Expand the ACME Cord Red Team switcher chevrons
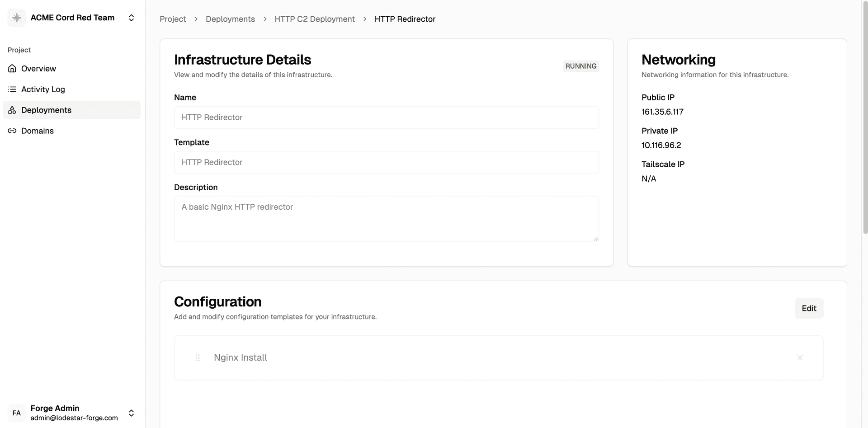 (x=131, y=18)
